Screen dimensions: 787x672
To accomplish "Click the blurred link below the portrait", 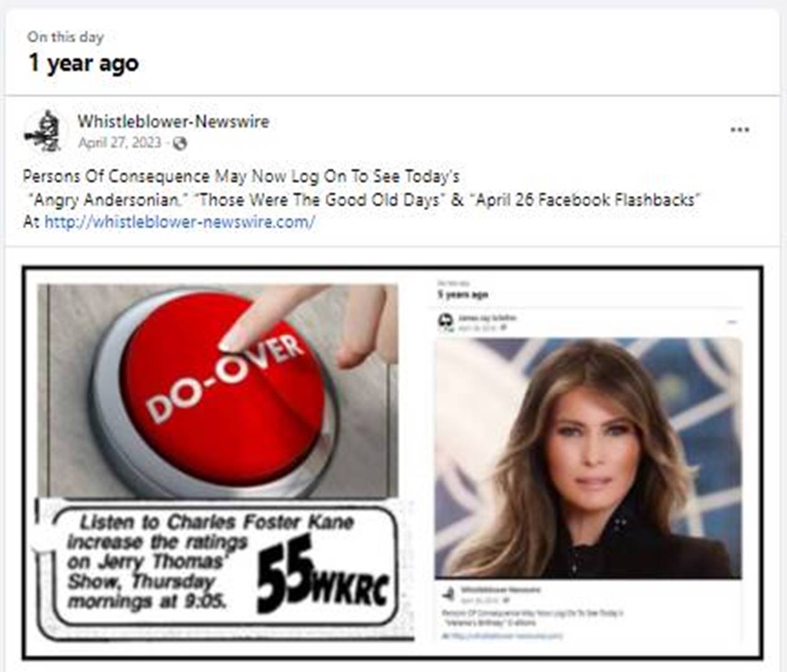I will 503,636.
